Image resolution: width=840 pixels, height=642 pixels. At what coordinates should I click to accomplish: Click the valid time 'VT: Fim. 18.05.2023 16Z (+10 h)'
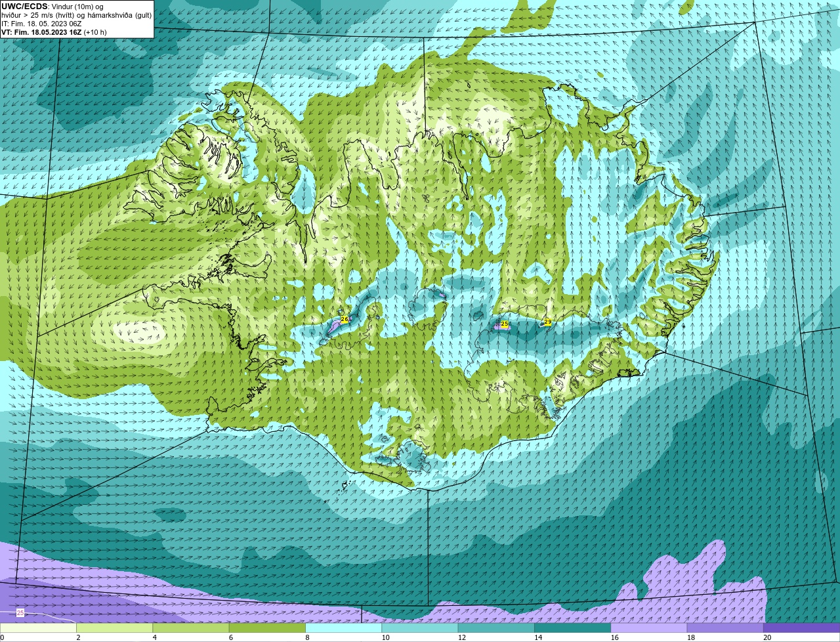[54, 32]
